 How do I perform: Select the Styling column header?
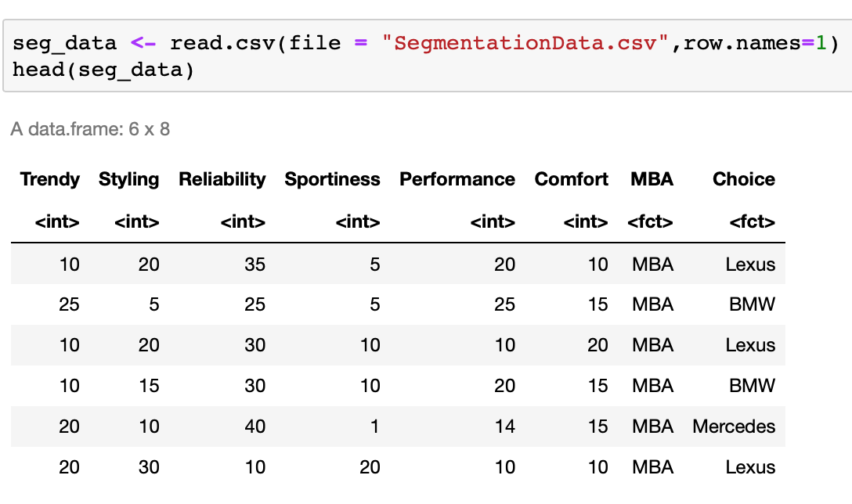click(129, 179)
